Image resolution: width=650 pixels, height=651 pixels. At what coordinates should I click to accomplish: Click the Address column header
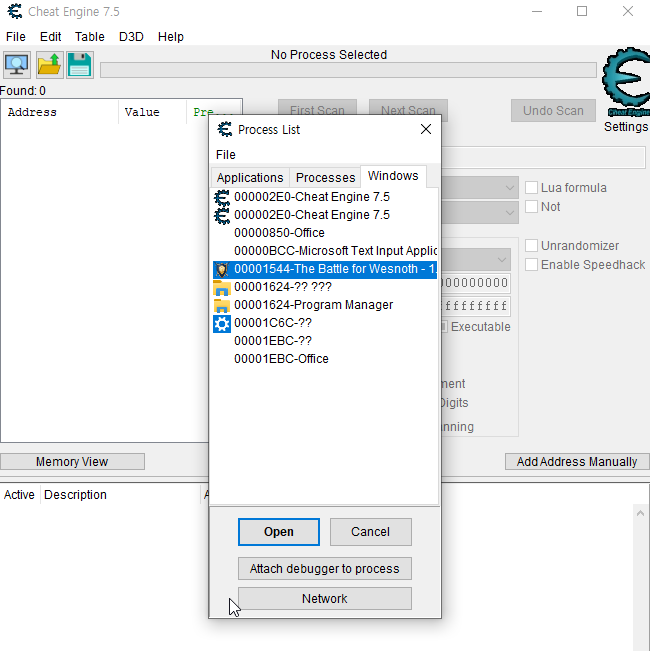[60, 112]
